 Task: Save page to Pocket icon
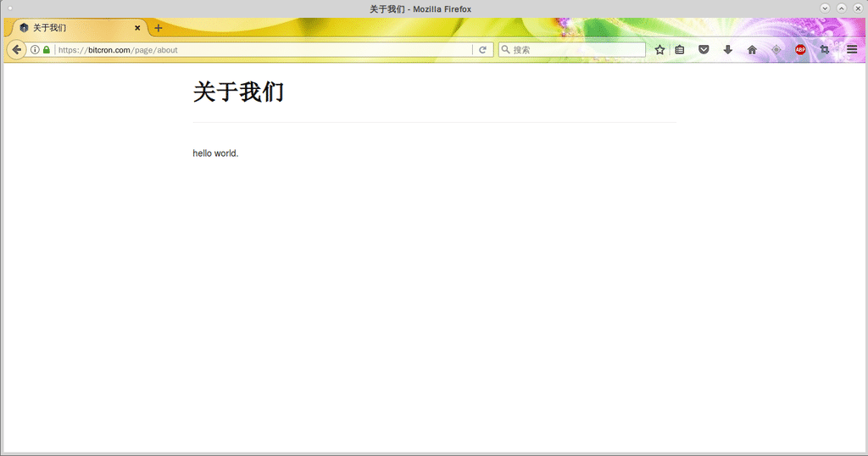[704, 50]
